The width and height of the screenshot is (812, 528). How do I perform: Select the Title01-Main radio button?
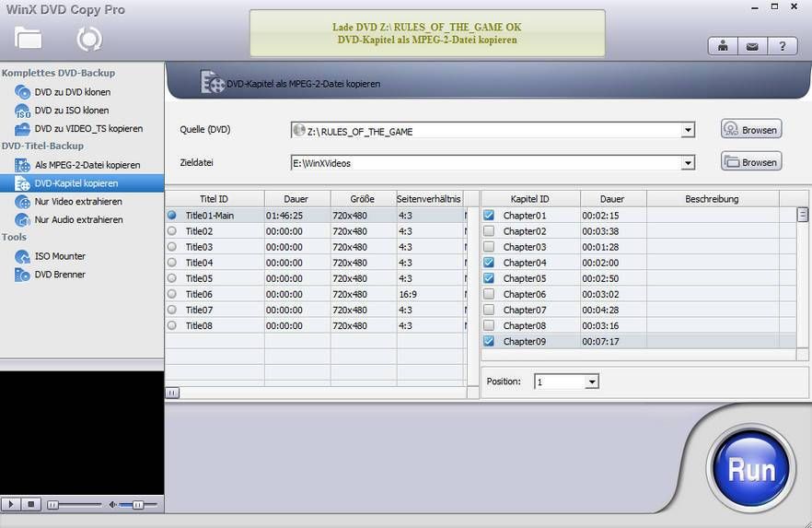[x=172, y=215]
